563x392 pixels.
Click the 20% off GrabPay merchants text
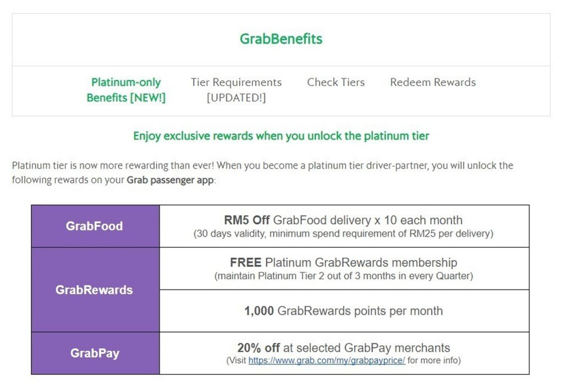[x=343, y=347]
